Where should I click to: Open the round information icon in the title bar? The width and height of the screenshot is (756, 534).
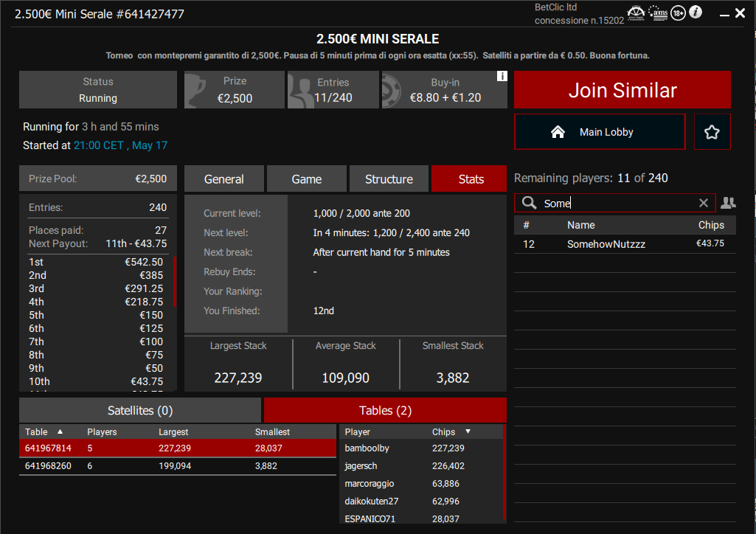point(696,12)
